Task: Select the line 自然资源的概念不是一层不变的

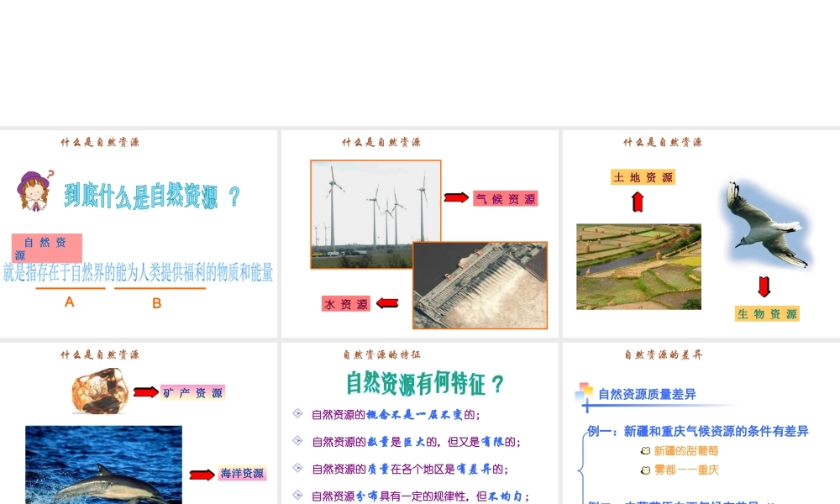Action: coord(396,415)
